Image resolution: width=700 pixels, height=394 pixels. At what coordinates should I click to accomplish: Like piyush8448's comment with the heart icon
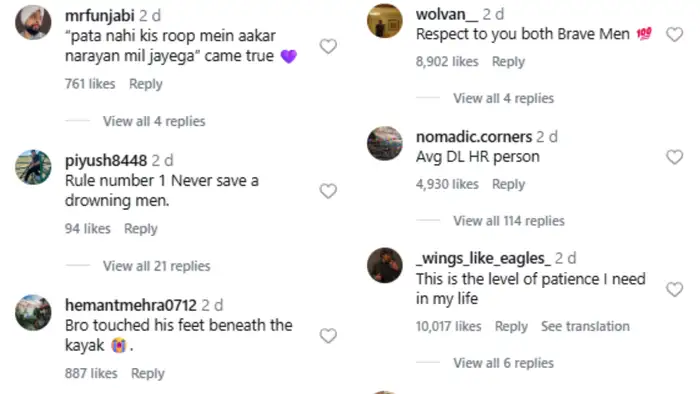[328, 191]
